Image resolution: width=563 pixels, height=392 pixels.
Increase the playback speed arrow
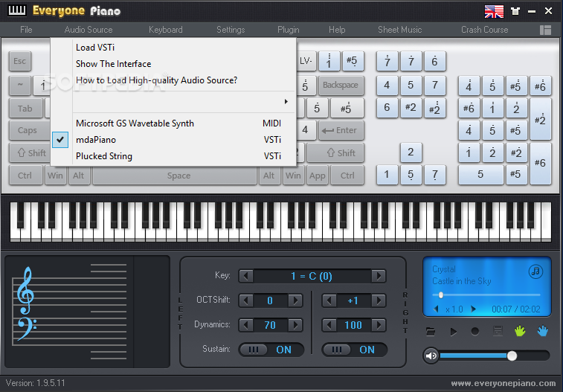473,309
